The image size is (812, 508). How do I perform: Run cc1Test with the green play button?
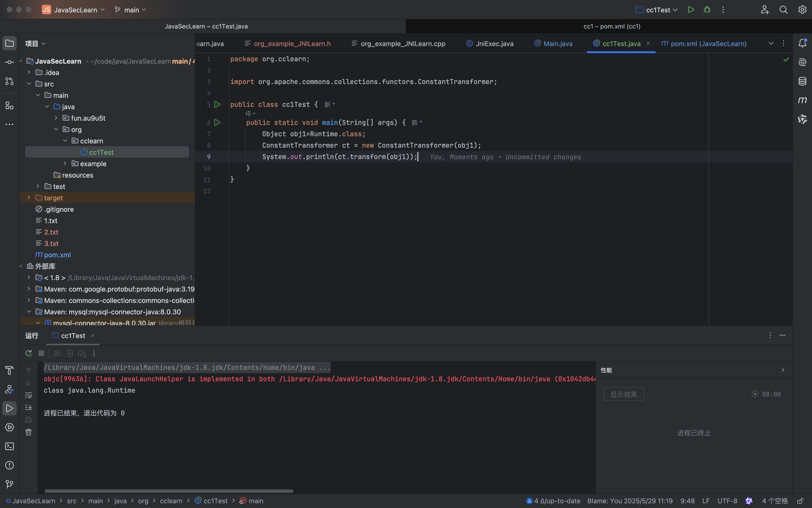691,10
